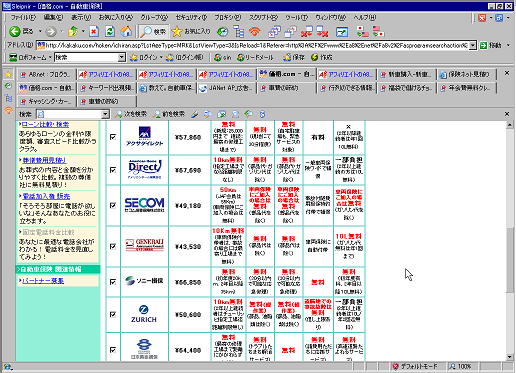Screen dimensions: 516x373
Task: Click the star icon in left sidebar
Action: (9, 75)
